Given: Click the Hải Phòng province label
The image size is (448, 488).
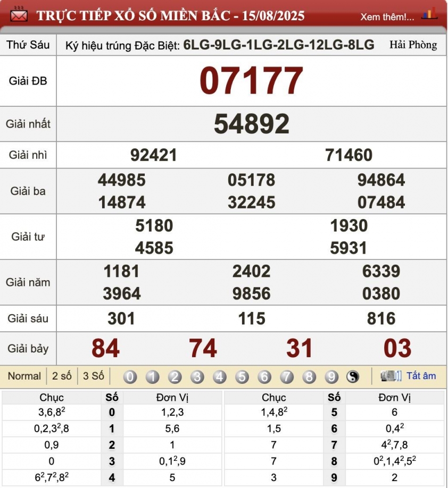Looking at the screenshot, I should coord(413,45).
